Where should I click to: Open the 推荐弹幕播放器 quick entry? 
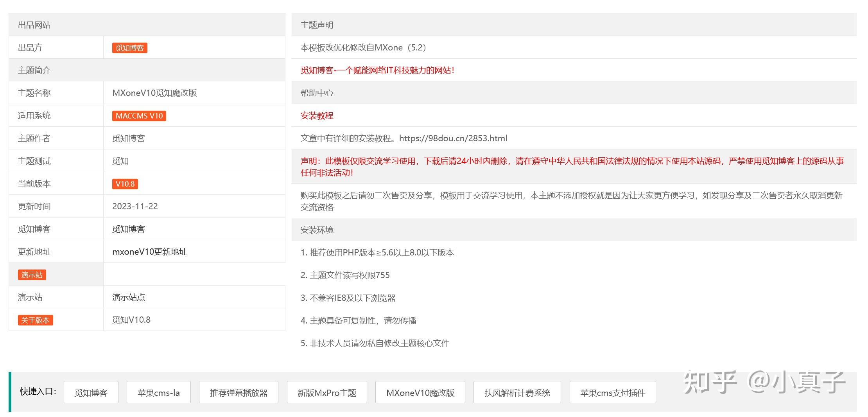pyautogui.click(x=239, y=392)
